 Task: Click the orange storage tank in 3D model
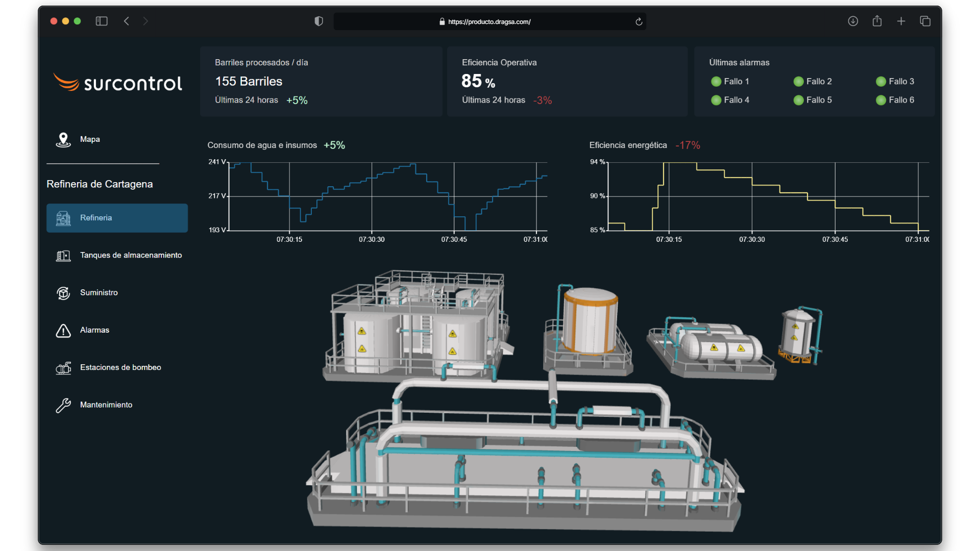tap(590, 321)
